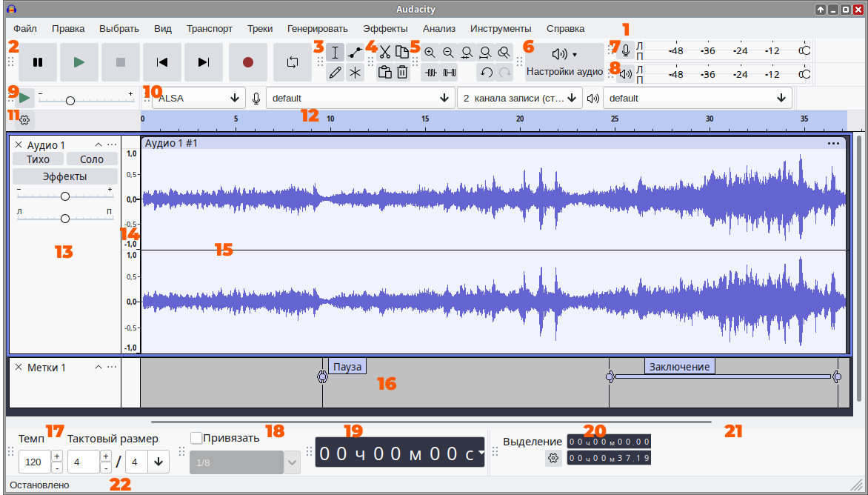
Task: Click Play-at-speed green button
Action: 24,98
